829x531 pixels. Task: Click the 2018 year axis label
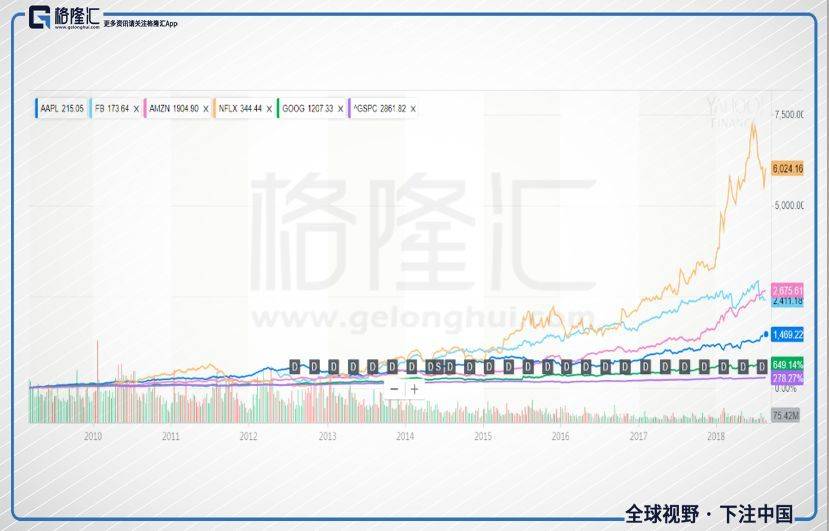[716, 436]
